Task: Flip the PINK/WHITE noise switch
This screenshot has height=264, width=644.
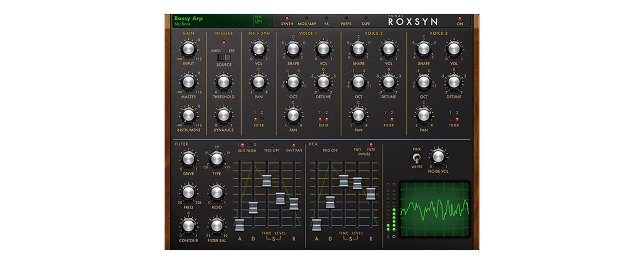Action: click(x=417, y=158)
